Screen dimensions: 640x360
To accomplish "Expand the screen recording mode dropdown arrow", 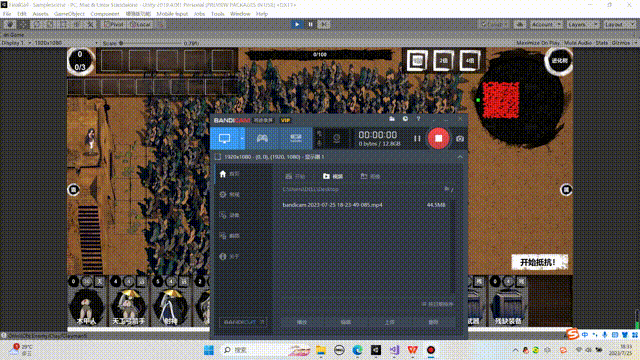I will tap(242, 138).
